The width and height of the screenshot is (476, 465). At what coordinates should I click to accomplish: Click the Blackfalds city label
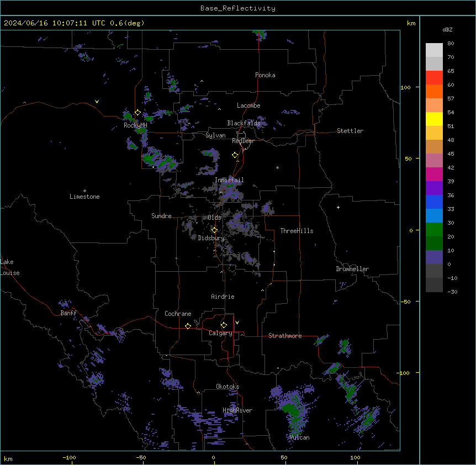[244, 123]
